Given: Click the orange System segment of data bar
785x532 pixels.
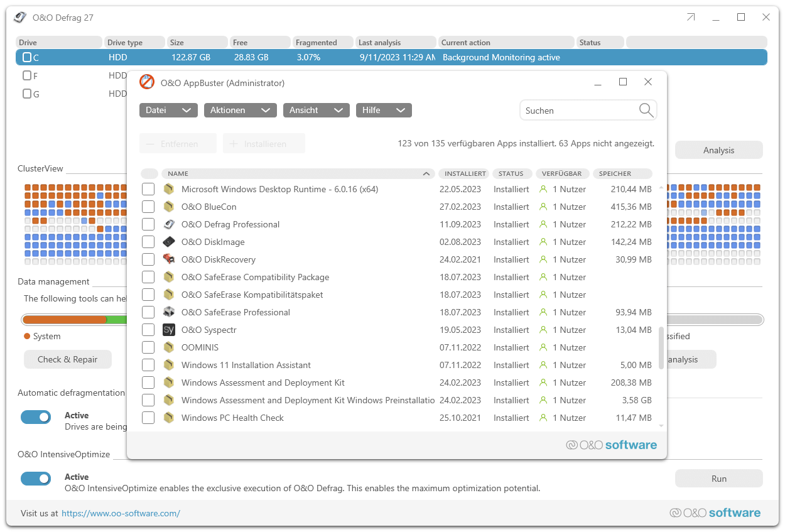Looking at the screenshot, I should coord(65,320).
